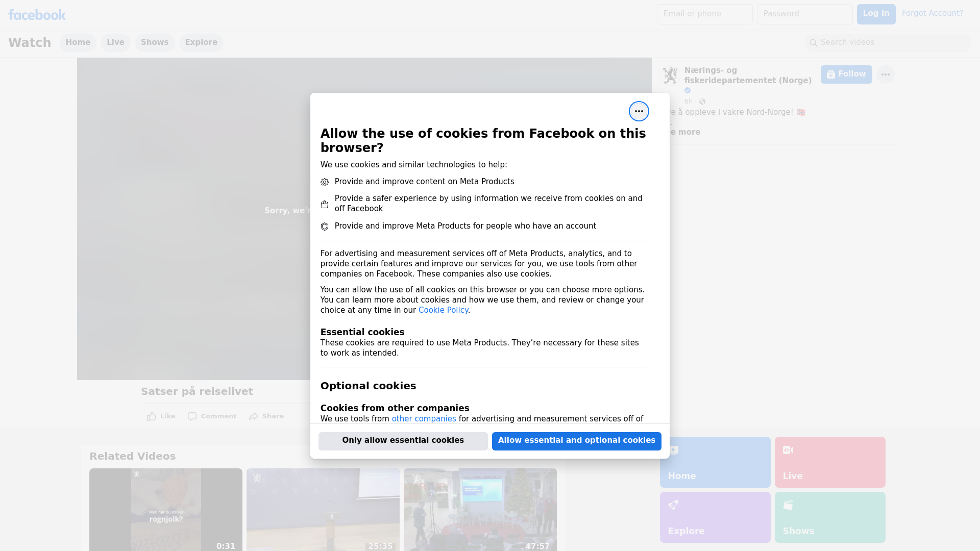
Task: Open the Shows tile with clapperboard icon
Action: pyautogui.click(x=829, y=517)
